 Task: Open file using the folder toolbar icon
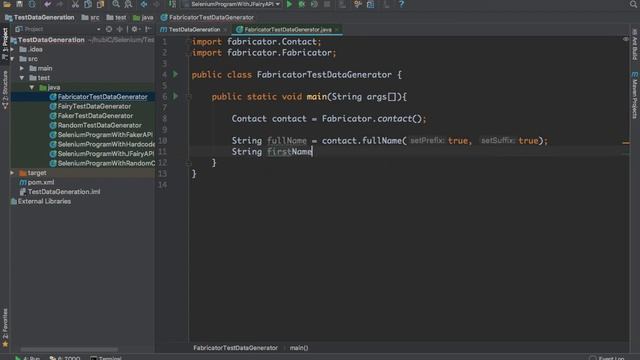click(x=7, y=4)
